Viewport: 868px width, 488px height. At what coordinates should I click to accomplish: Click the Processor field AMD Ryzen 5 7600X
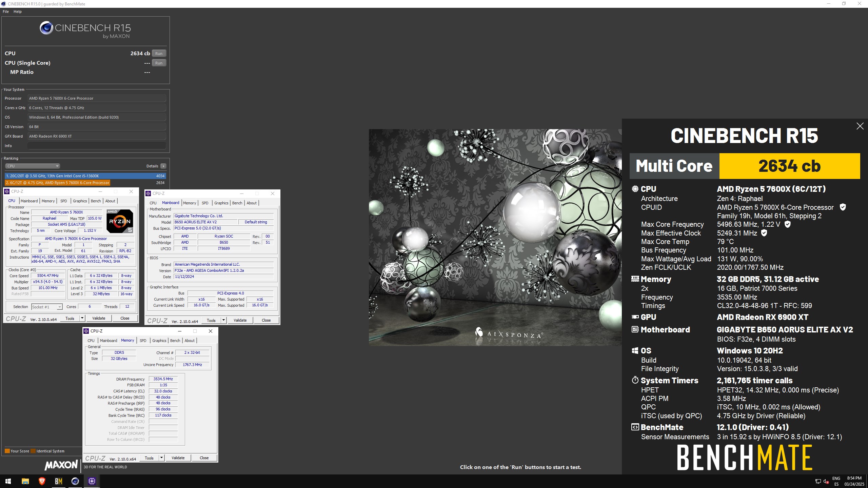point(97,98)
